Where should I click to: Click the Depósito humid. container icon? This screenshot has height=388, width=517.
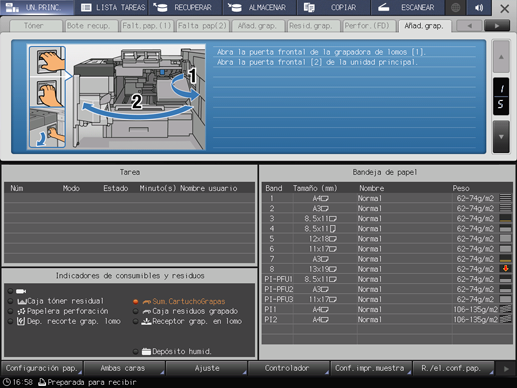click(x=146, y=351)
